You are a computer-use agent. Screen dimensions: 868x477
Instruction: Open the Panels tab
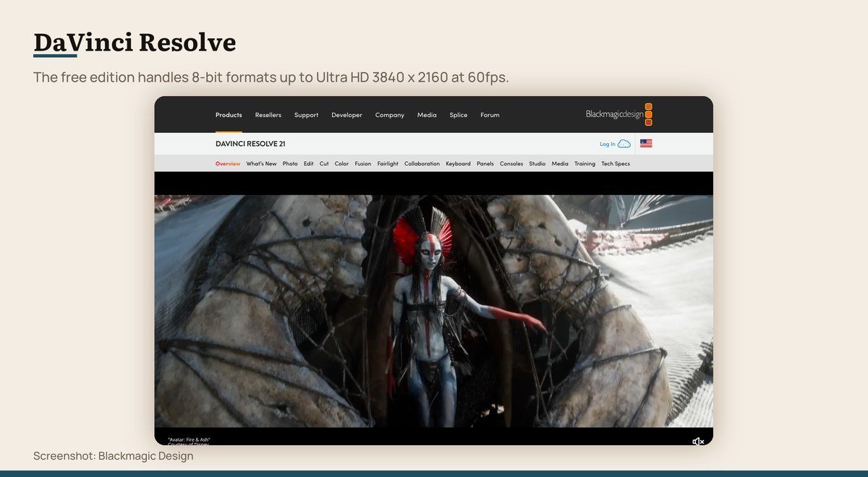click(x=485, y=163)
